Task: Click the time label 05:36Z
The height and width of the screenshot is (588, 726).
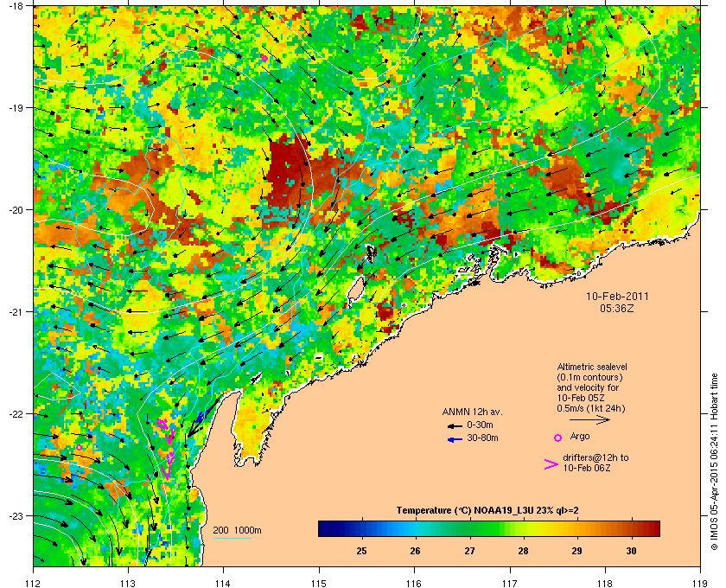Action: [x=617, y=308]
